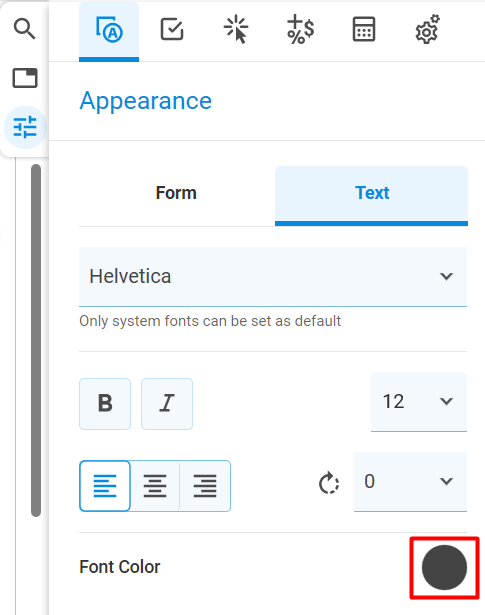Open the settings gear tab icon

click(x=427, y=29)
